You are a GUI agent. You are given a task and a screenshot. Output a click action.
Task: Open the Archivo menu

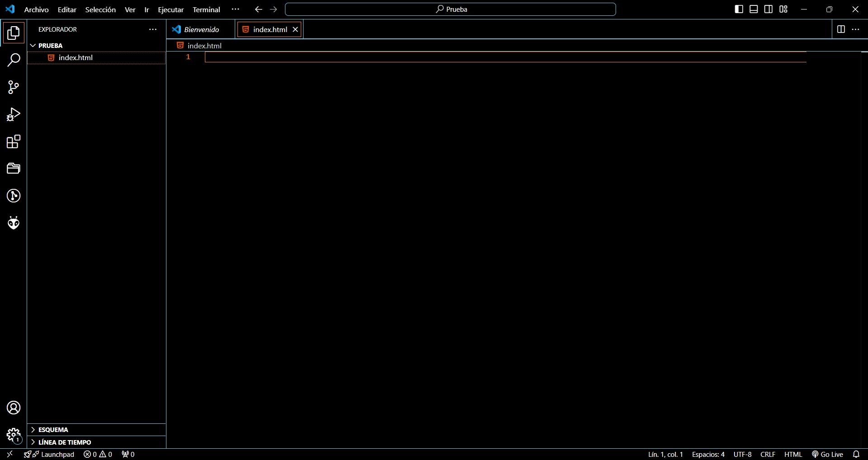pos(36,9)
